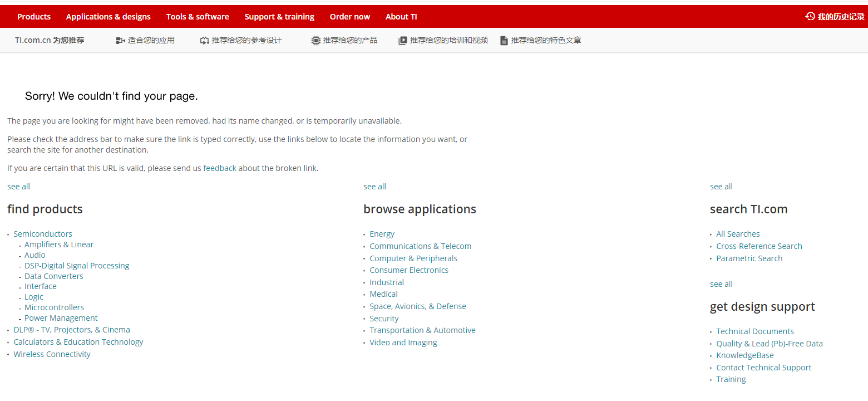Open Power Management
This screenshot has height=401, width=868.
click(61, 318)
